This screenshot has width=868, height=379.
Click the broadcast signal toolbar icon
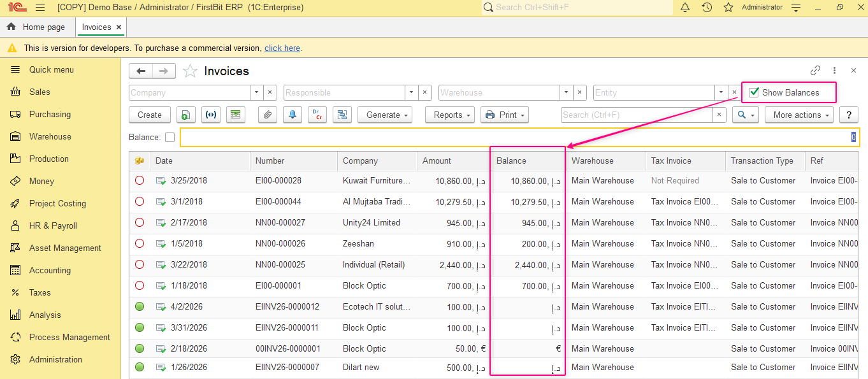pyautogui.click(x=211, y=115)
